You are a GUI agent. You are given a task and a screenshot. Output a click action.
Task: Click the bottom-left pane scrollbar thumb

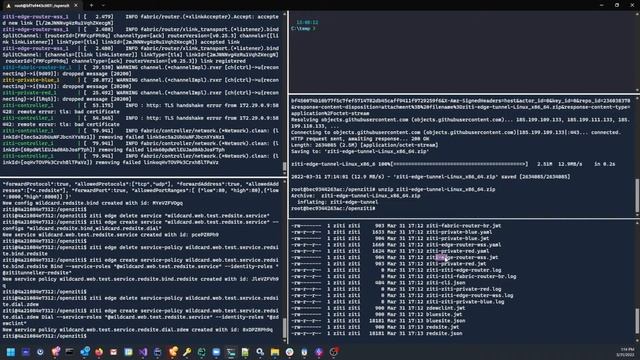[x=284, y=328]
